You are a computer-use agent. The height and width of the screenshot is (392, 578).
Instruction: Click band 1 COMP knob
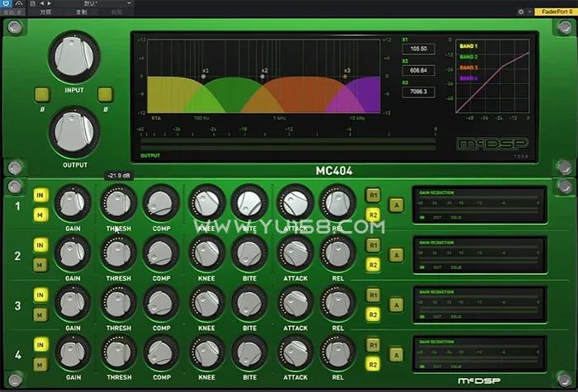point(161,203)
